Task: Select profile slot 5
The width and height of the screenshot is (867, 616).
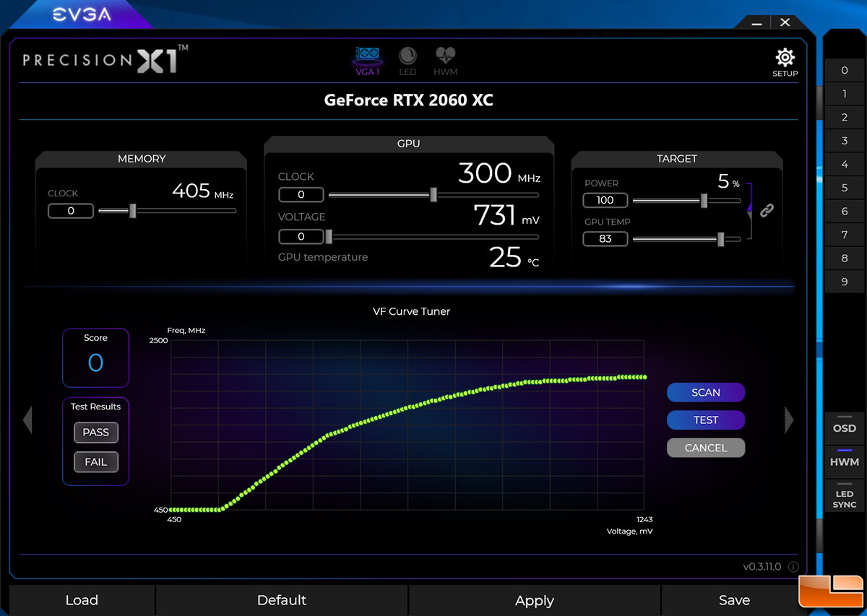Action: coord(844,187)
